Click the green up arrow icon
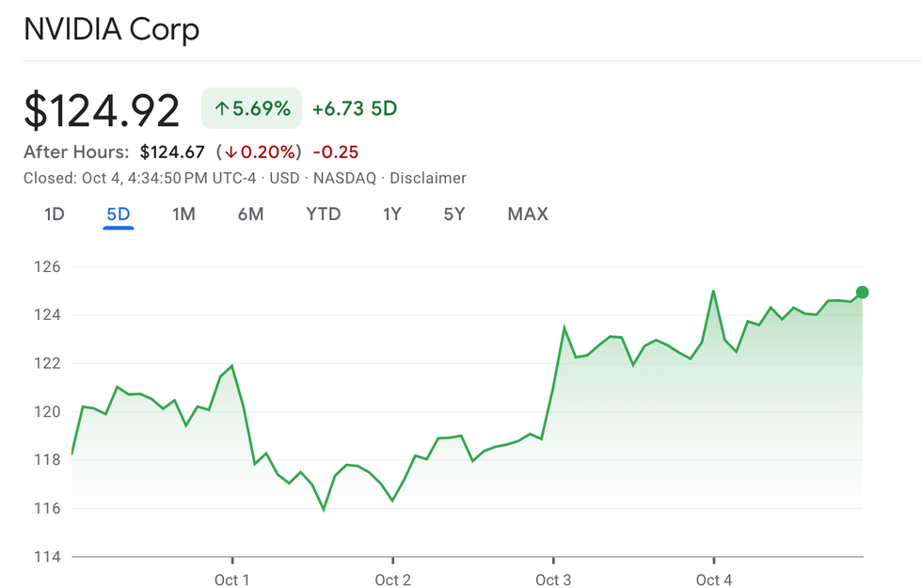922x588 pixels. [222, 109]
